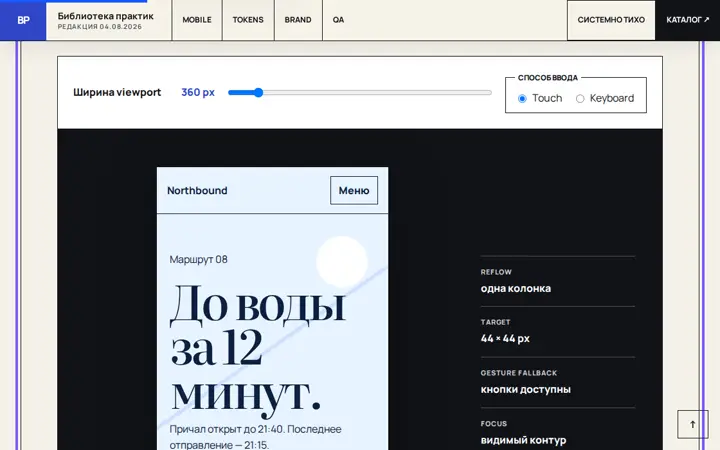Click the viewport width slider handle
720x450 pixels.
(x=259, y=92)
